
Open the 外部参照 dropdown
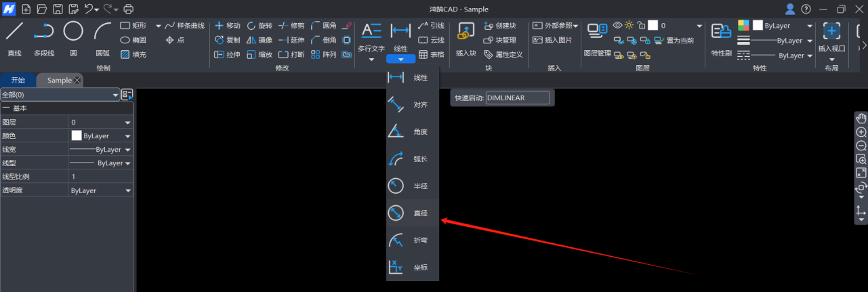coord(556,26)
